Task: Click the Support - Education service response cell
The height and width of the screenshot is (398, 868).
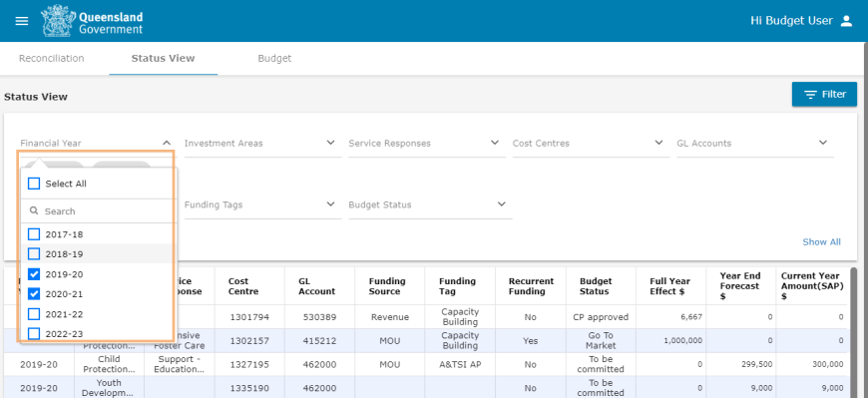Action: 180,364
